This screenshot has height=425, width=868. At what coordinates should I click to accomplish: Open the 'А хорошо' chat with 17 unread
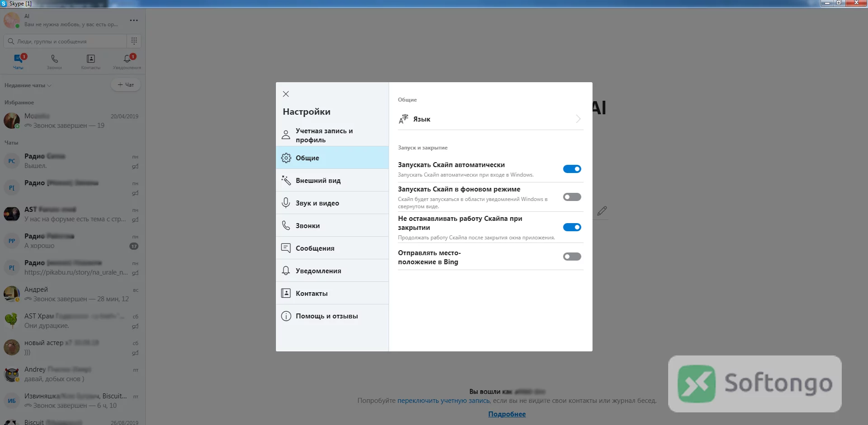[72, 241]
